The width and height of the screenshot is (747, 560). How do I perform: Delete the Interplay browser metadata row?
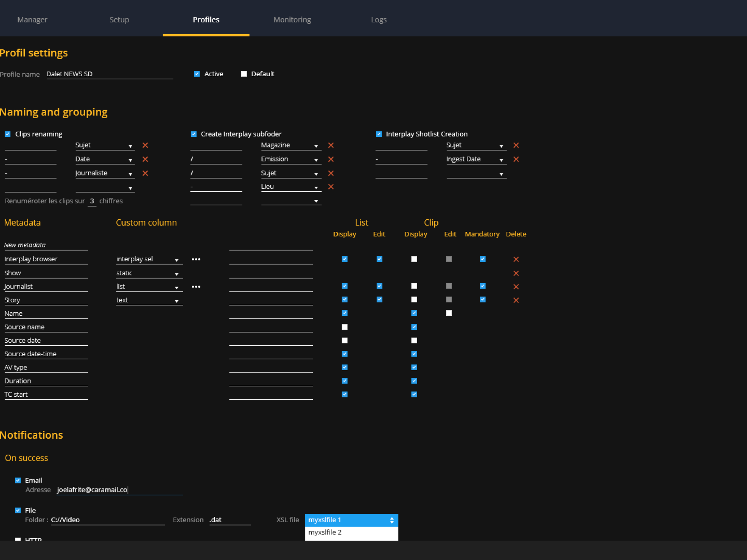pyautogui.click(x=516, y=259)
